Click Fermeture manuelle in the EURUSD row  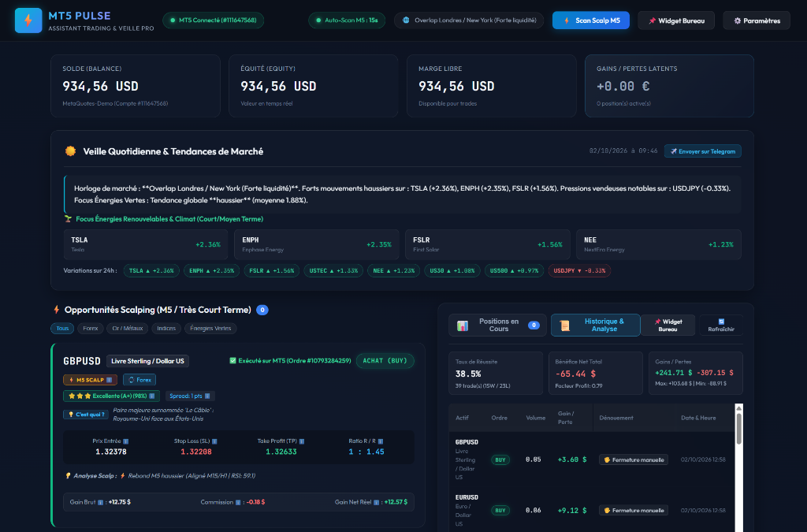[x=634, y=511]
